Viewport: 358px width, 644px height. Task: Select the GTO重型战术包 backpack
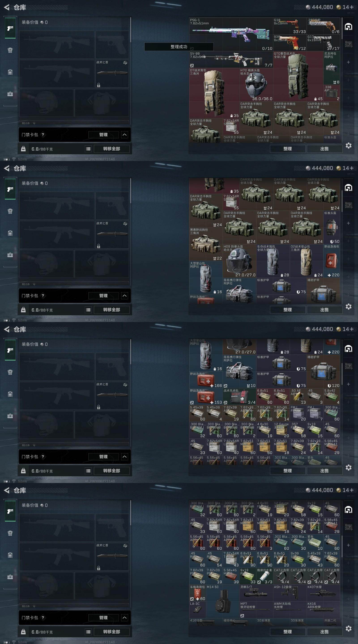[x=298, y=76]
